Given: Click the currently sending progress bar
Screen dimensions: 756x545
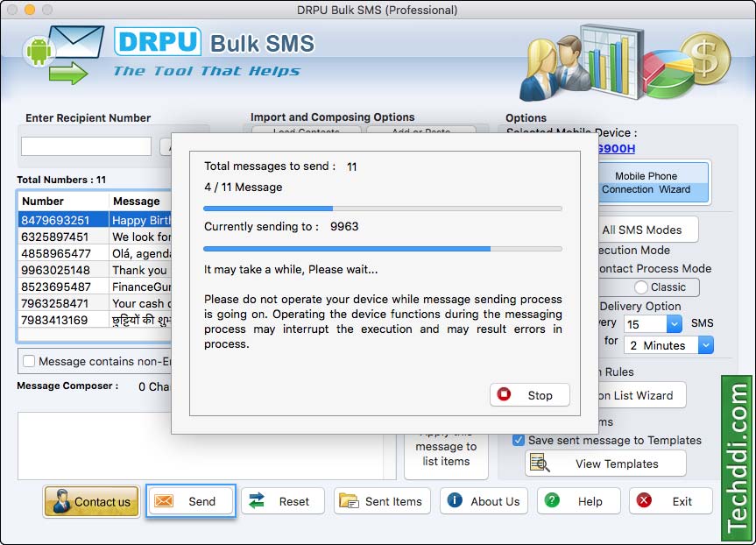Looking at the screenshot, I should click(383, 249).
